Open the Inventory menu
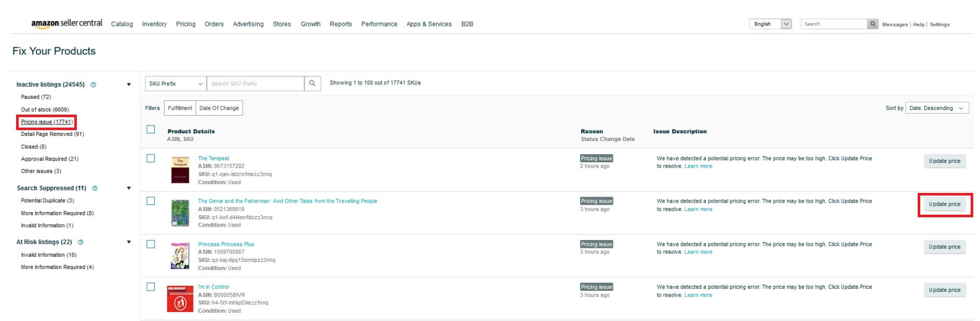Image resolution: width=980 pixels, height=321 pixels. click(154, 24)
